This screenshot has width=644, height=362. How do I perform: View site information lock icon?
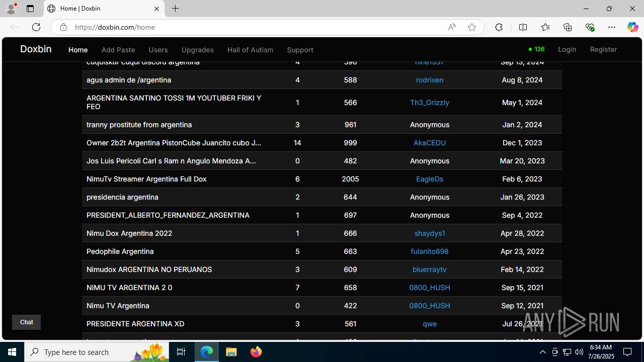point(63,27)
